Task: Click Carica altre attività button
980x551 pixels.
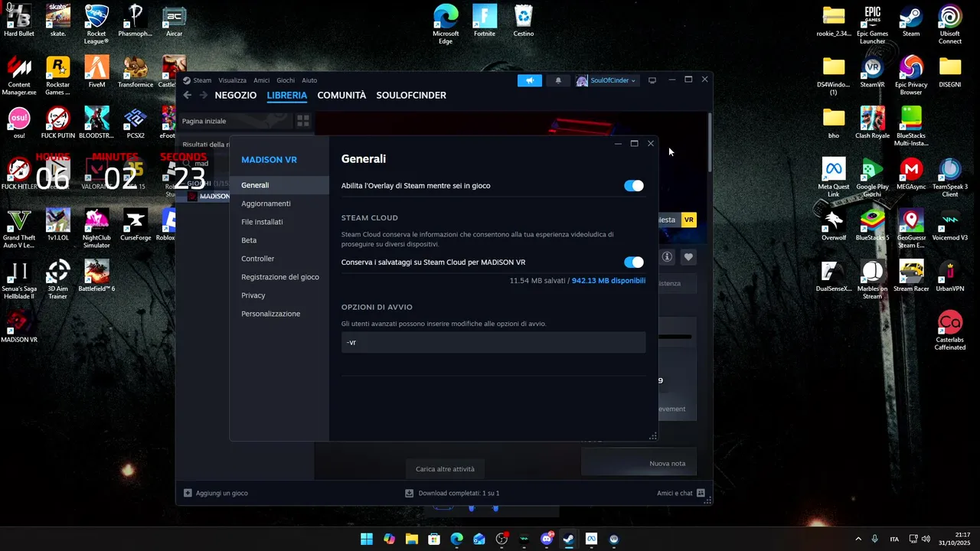Action: (445, 469)
